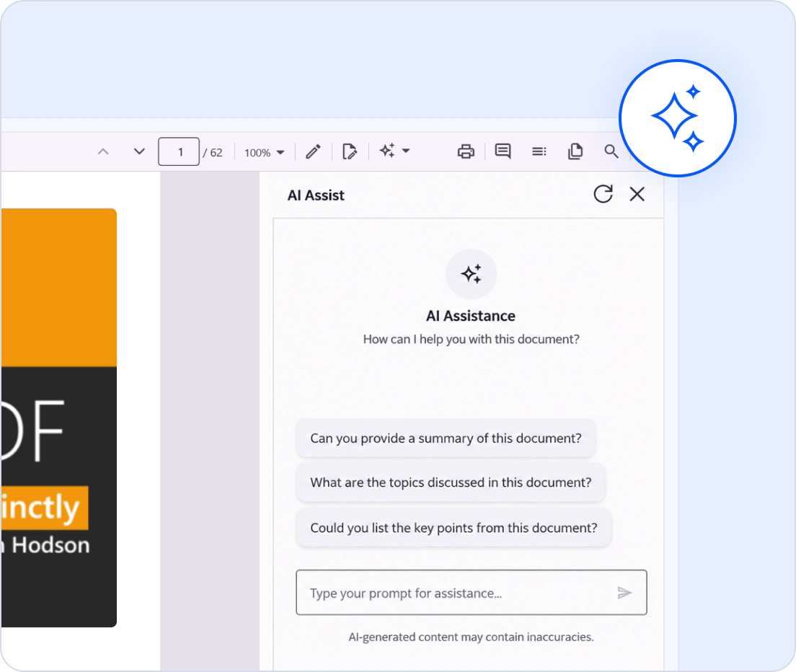Click the '/ 62' total pages text
Viewport: 796px width, 672px height.
213,153
